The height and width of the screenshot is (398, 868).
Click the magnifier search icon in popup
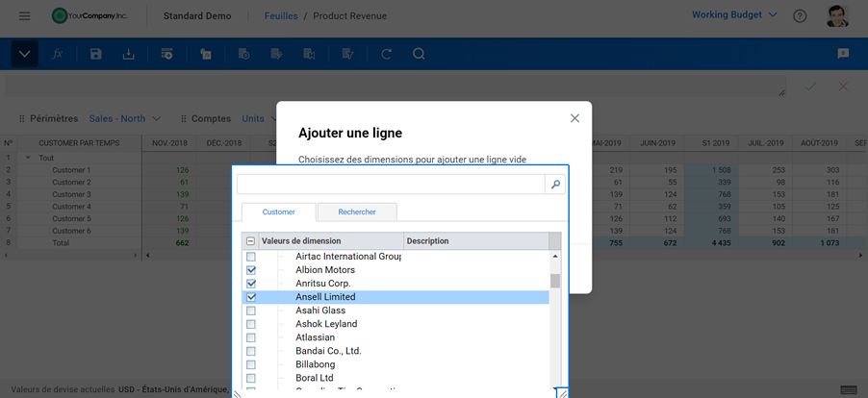tap(555, 185)
